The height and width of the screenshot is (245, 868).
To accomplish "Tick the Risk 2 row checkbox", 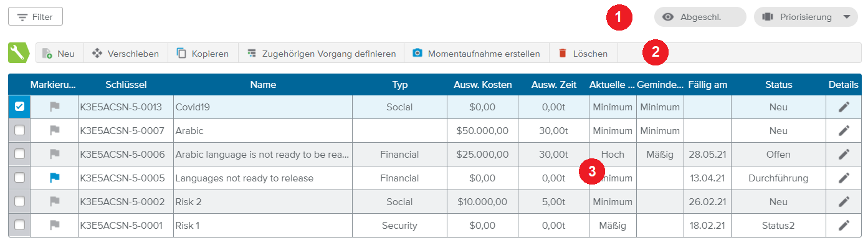I will [19, 202].
